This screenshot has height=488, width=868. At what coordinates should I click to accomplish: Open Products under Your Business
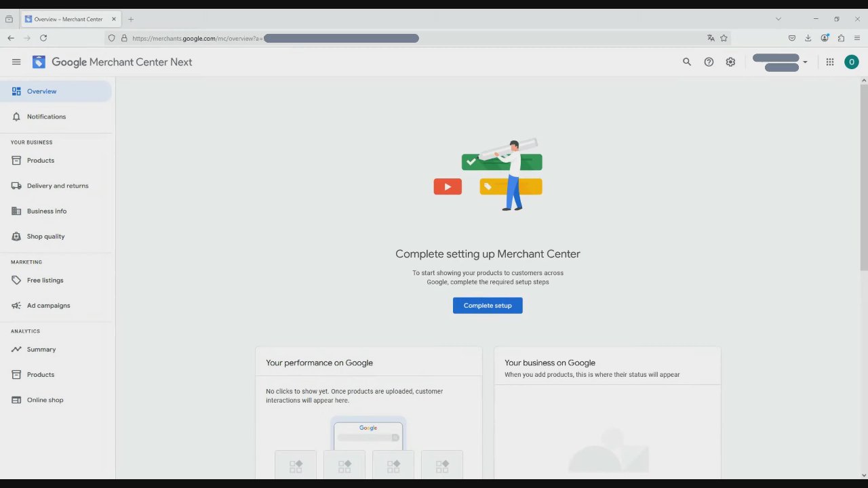(x=56, y=161)
